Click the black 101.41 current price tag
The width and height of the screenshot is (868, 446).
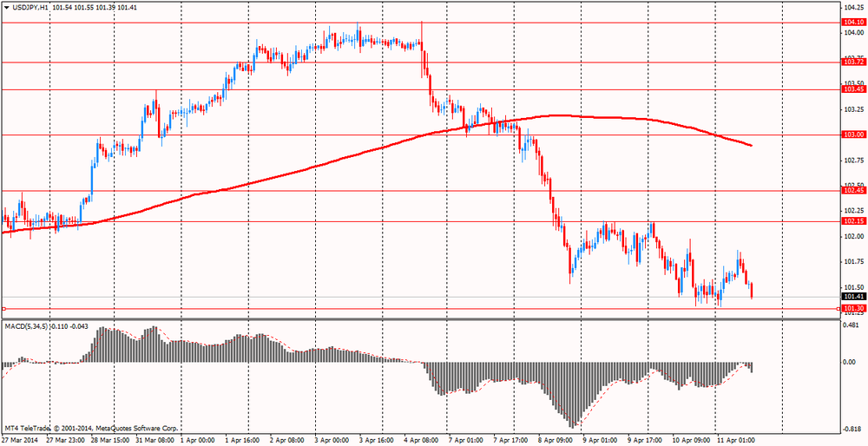point(853,272)
